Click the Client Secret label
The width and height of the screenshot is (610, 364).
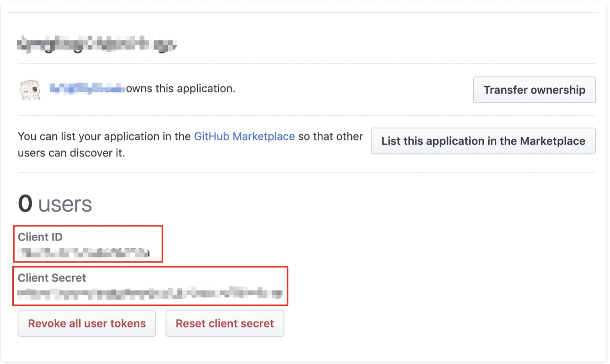point(50,278)
